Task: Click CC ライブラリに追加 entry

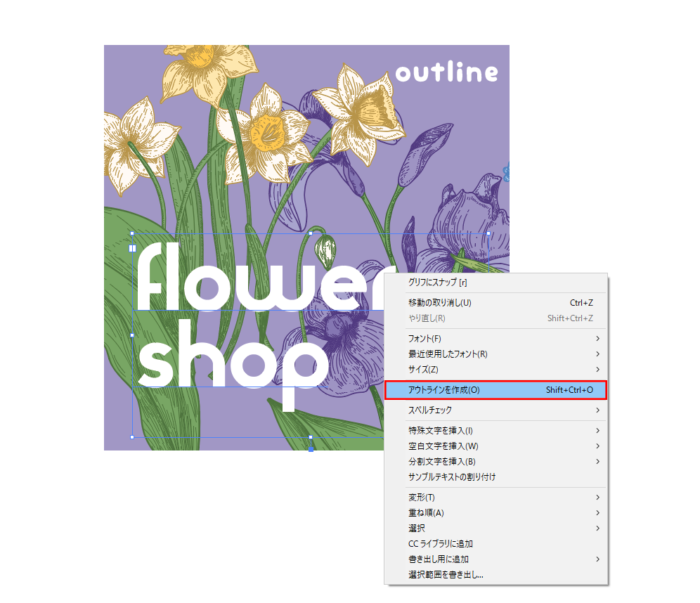Action: click(495, 544)
